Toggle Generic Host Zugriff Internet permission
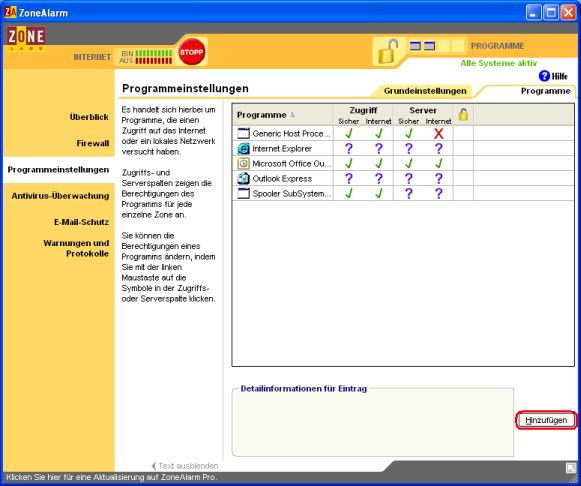Screen dimensions: 581x486 tap(379, 133)
